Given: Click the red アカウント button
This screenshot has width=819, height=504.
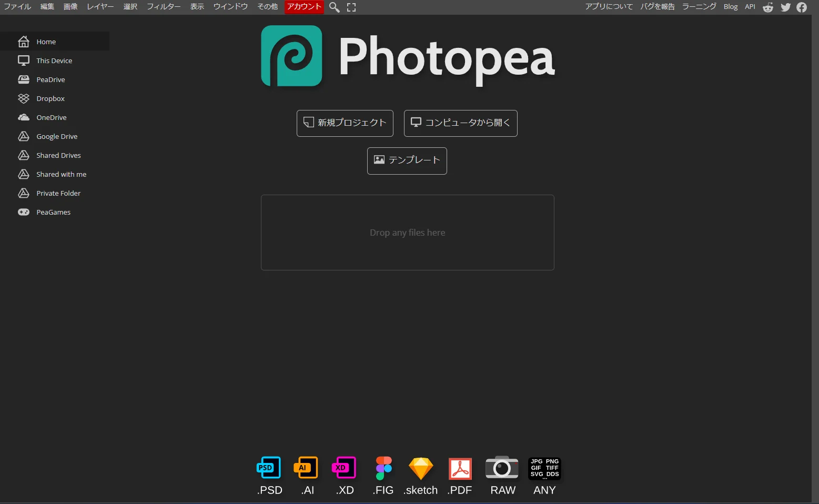Looking at the screenshot, I should pos(304,7).
